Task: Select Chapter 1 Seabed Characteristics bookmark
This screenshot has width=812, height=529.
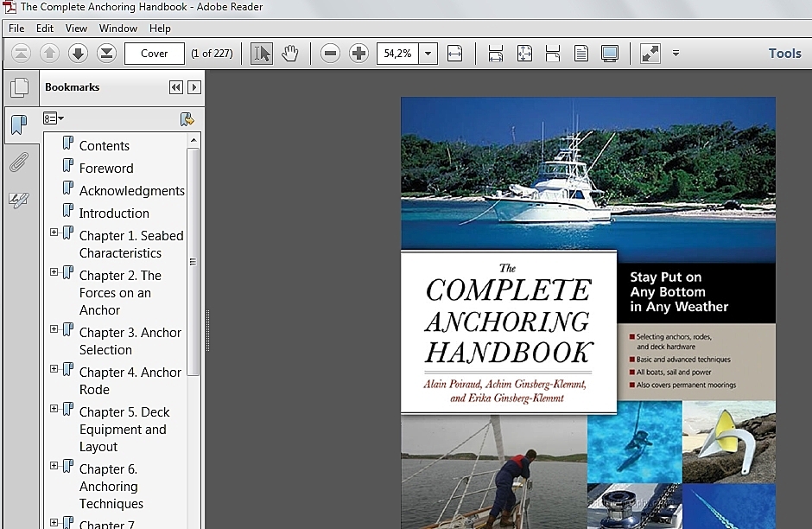Action: click(x=131, y=245)
